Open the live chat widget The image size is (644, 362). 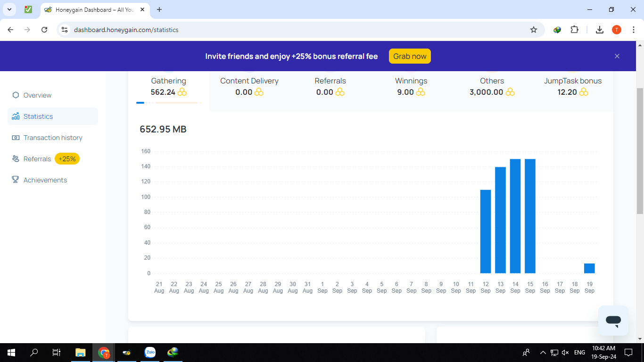[x=613, y=321]
